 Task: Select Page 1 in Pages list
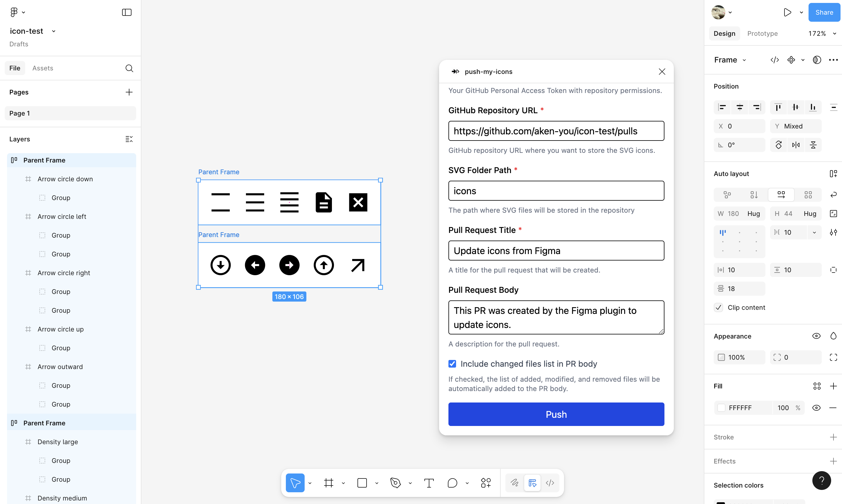[x=70, y=113]
